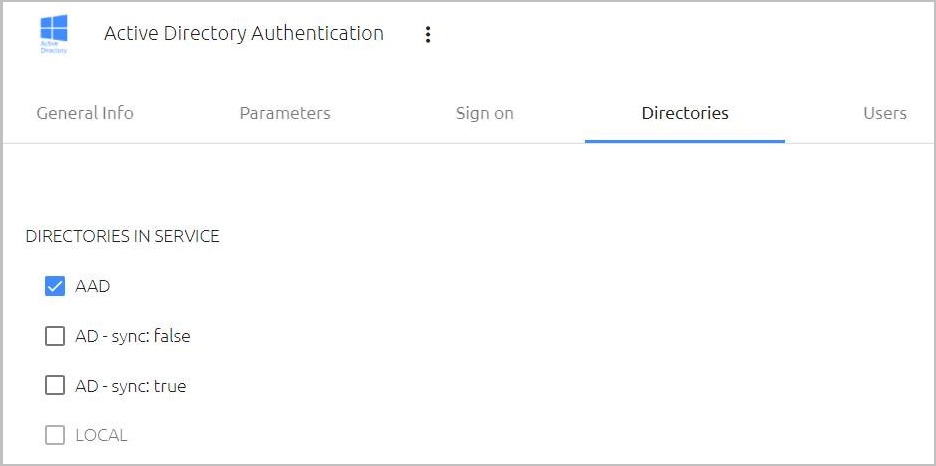The image size is (936, 466).
Task: Show the Users tab
Action: point(885,113)
